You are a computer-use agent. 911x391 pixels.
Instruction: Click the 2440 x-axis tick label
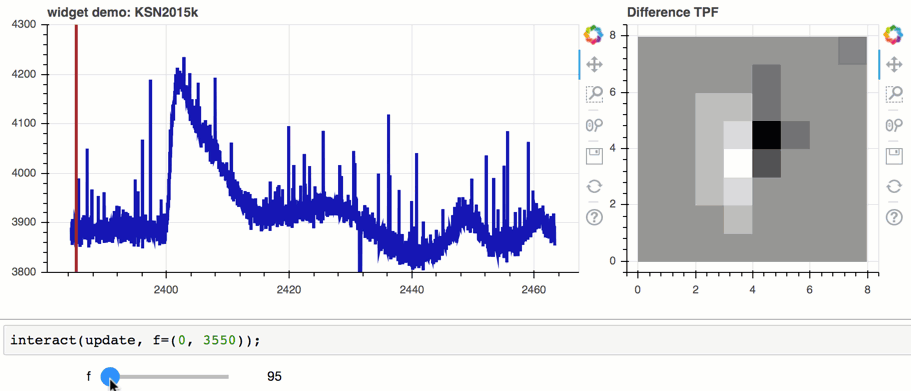coord(411,289)
